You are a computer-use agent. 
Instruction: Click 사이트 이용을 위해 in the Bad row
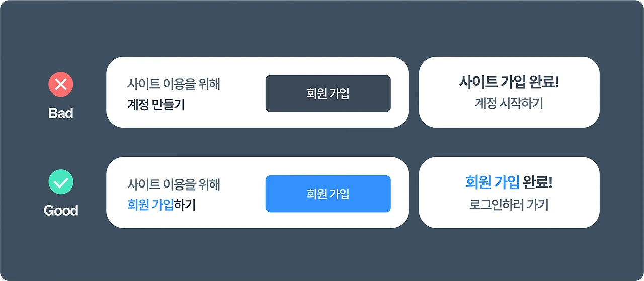(174, 84)
